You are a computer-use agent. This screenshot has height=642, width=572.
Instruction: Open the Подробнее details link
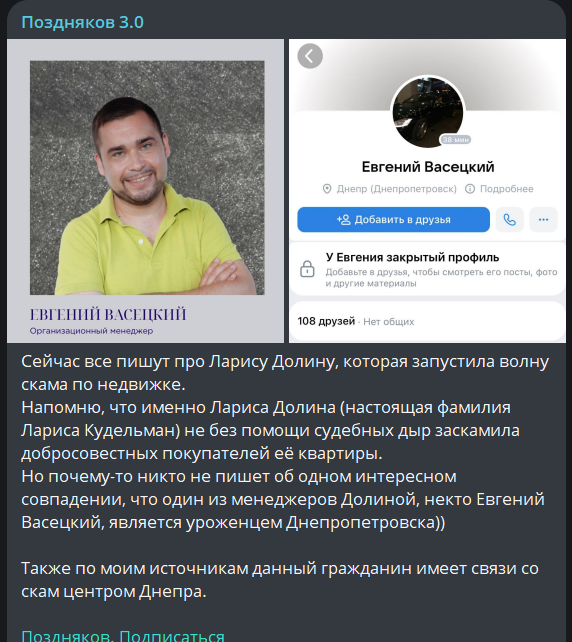(x=506, y=189)
